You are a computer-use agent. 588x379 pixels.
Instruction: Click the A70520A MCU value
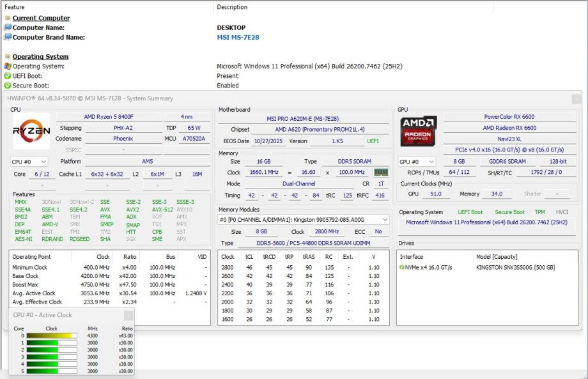(x=194, y=138)
